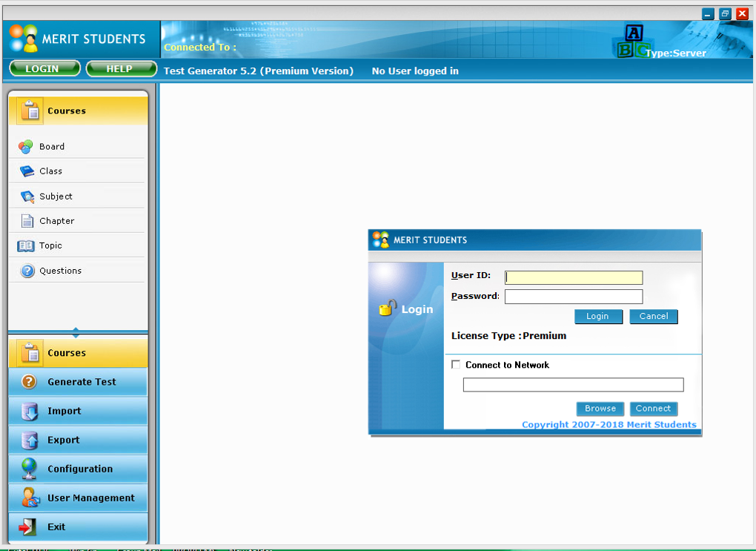
Task: Click the Questions question-mark icon
Action: coord(27,271)
